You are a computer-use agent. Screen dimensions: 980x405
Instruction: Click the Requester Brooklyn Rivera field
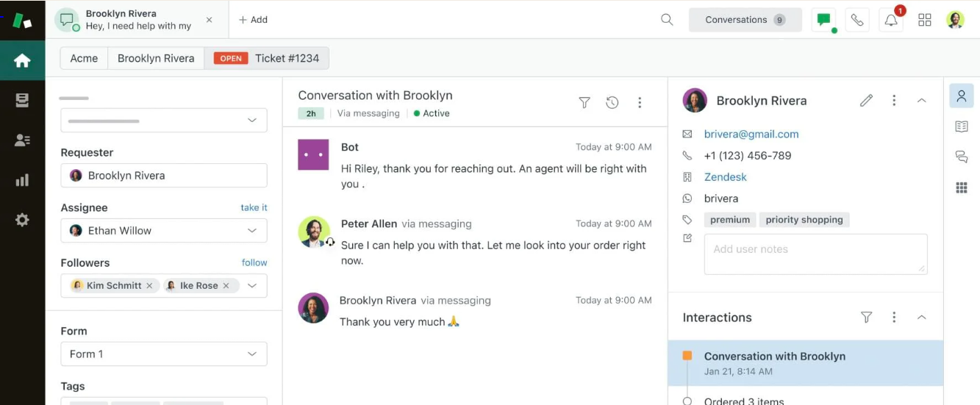coord(164,176)
